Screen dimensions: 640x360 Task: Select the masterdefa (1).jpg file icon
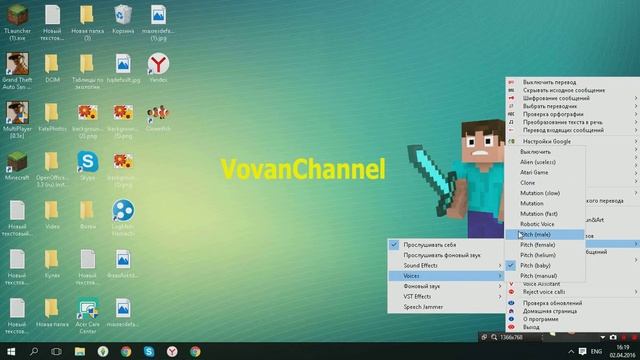[158, 22]
